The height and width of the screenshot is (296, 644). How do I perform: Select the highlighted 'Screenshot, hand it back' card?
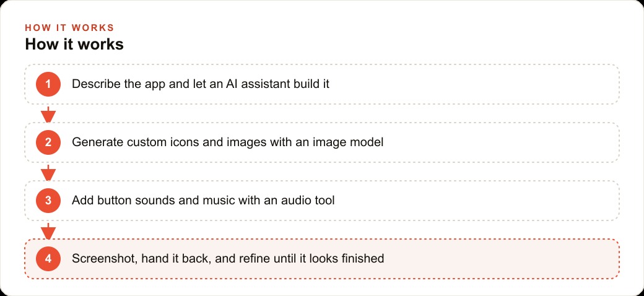point(322,259)
